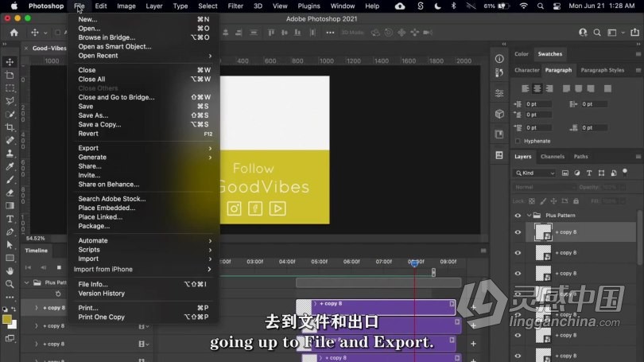
Task: Select the Move tool in toolbar
Action: [x=10, y=62]
